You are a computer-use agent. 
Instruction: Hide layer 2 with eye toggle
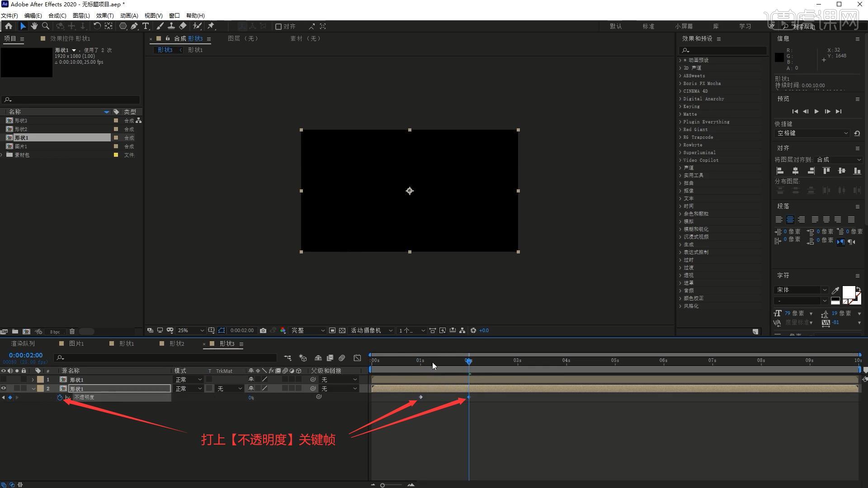point(4,389)
